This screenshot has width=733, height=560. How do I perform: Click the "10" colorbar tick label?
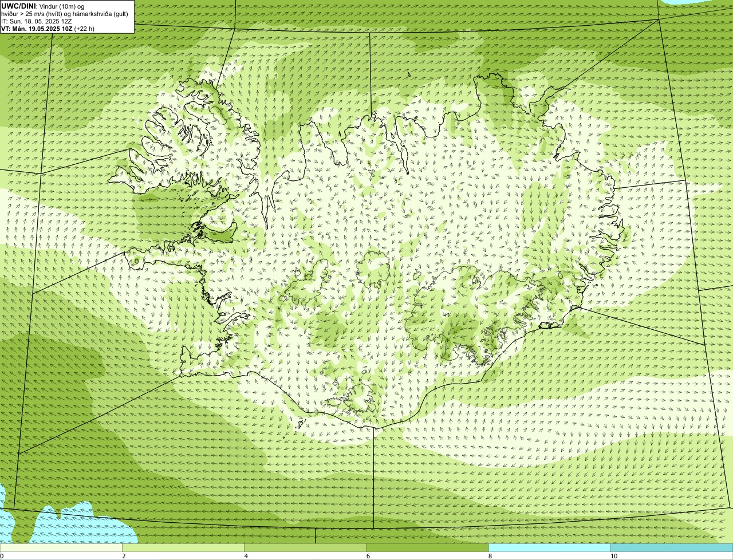[x=614, y=556]
